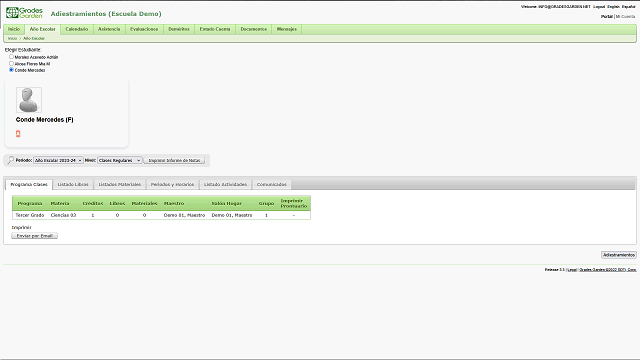This screenshot has height=360, width=640.
Task: Click the Imprimir Informe de Notas button
Action: [174, 160]
